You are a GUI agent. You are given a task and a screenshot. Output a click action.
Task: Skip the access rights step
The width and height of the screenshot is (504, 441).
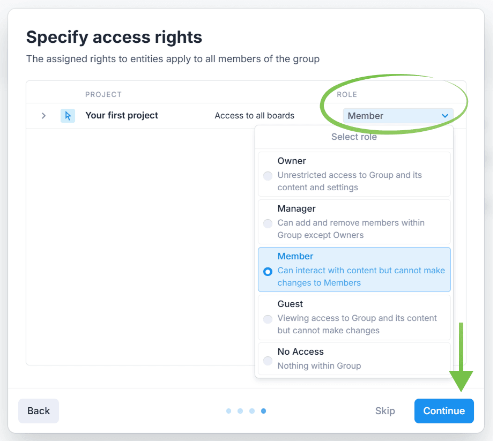(385, 411)
